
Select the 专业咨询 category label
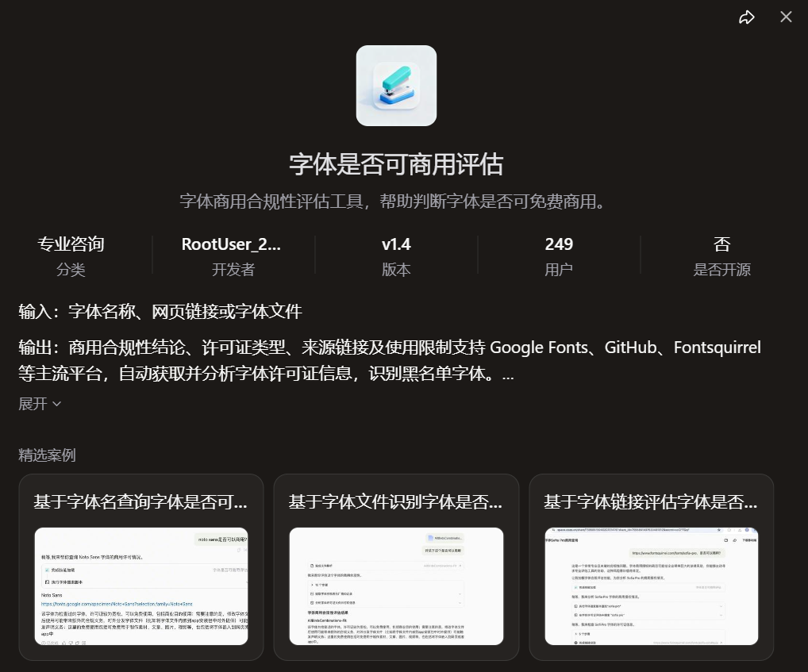tap(71, 244)
